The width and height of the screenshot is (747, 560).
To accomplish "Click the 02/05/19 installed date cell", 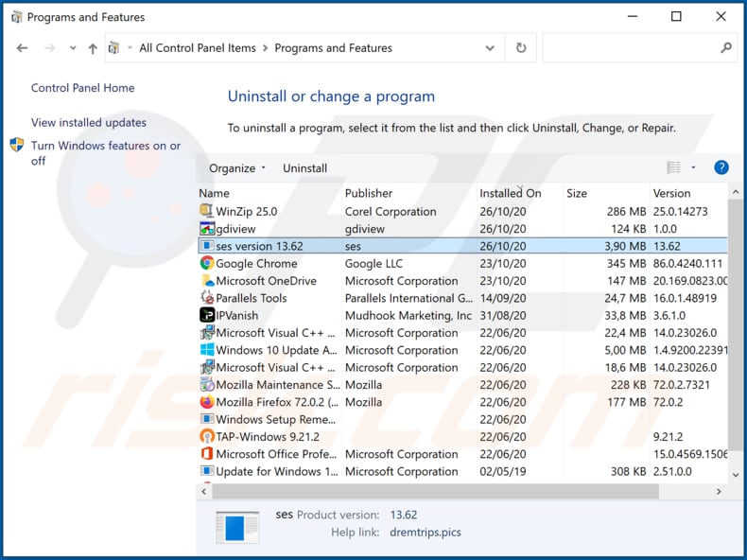I will pos(503,471).
